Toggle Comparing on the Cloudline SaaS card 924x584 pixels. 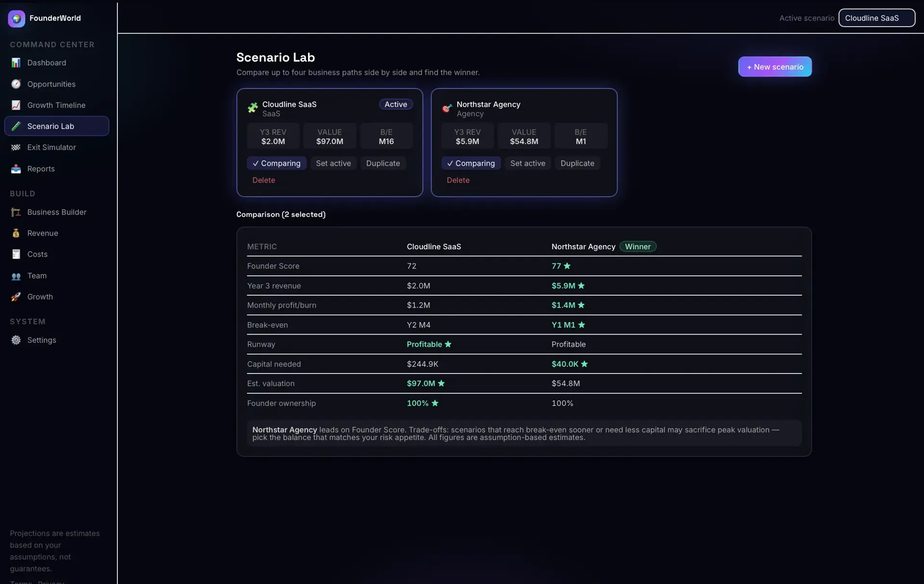point(277,163)
